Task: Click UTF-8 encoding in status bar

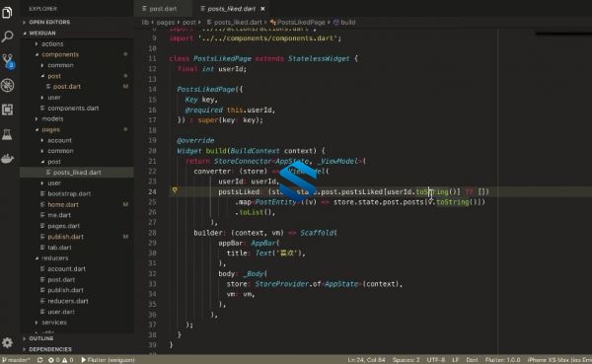Action: pyautogui.click(x=436, y=360)
